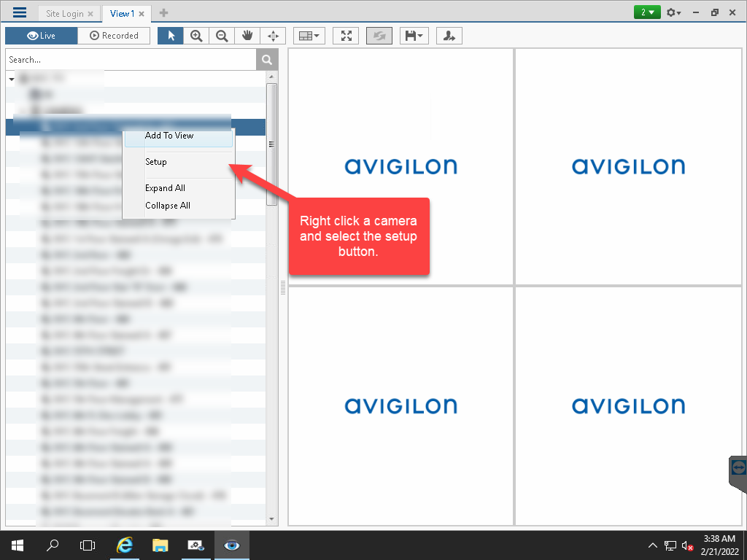747x560 pixels.
Task: Select the zoom in tool
Action: click(x=196, y=35)
